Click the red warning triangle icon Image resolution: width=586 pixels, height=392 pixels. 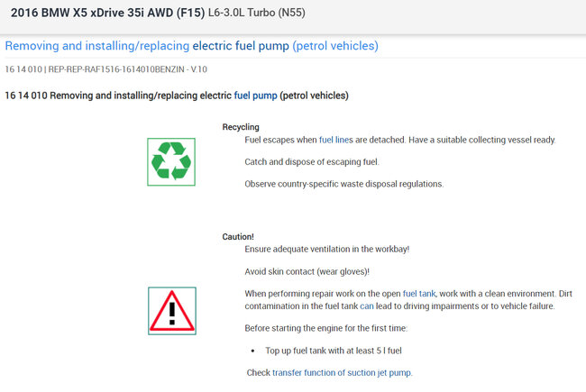coord(171,311)
